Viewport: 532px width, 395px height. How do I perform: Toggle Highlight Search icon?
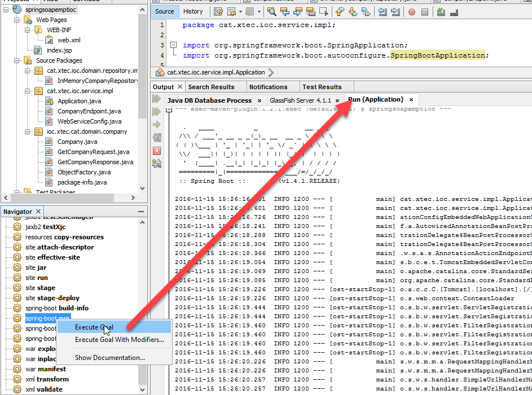coord(311,12)
